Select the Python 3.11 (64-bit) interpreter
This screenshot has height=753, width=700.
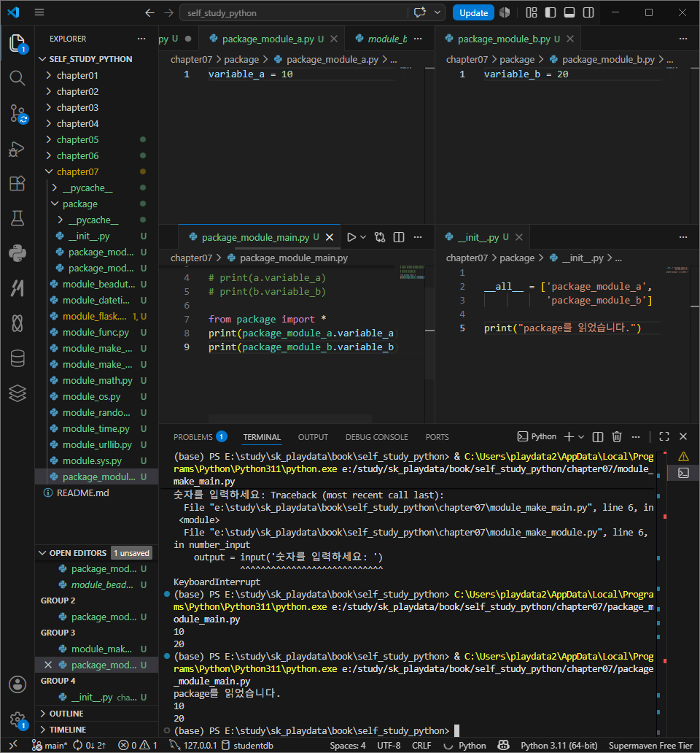click(559, 745)
